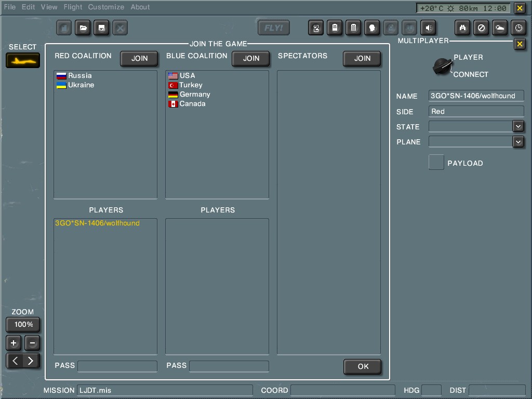
Task: Toggle the PAYLOAD checkbox
Action: point(436,162)
